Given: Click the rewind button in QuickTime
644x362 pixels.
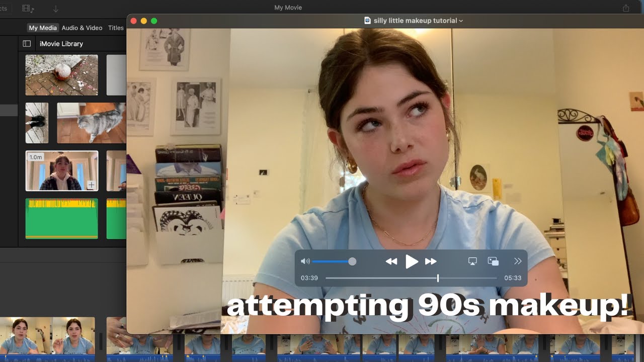Looking at the screenshot, I should (x=391, y=261).
